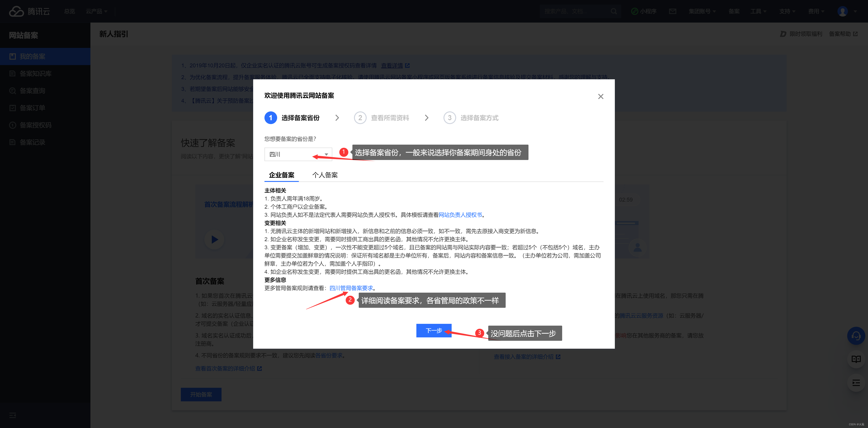The height and width of the screenshot is (428, 868).
Task: Expand the 集团账号 dropdown
Action: (702, 11)
